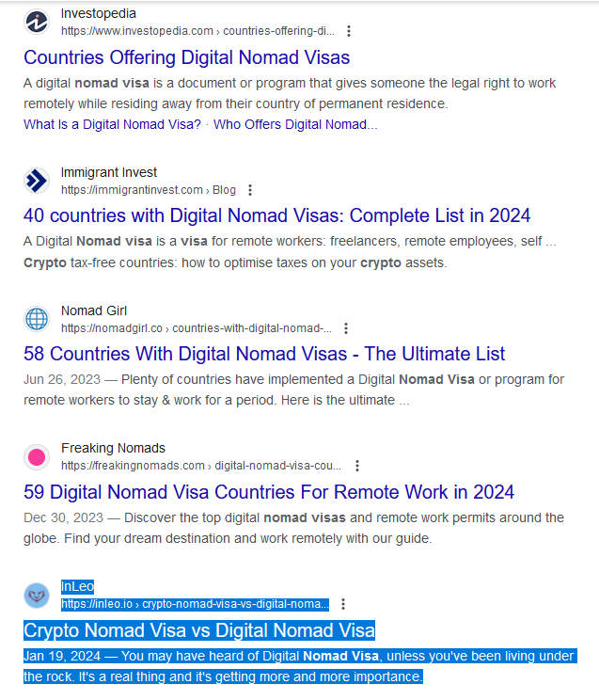Click the 'Immigrant Invest' site name
Viewport: 599px width, 700px height.
(109, 172)
